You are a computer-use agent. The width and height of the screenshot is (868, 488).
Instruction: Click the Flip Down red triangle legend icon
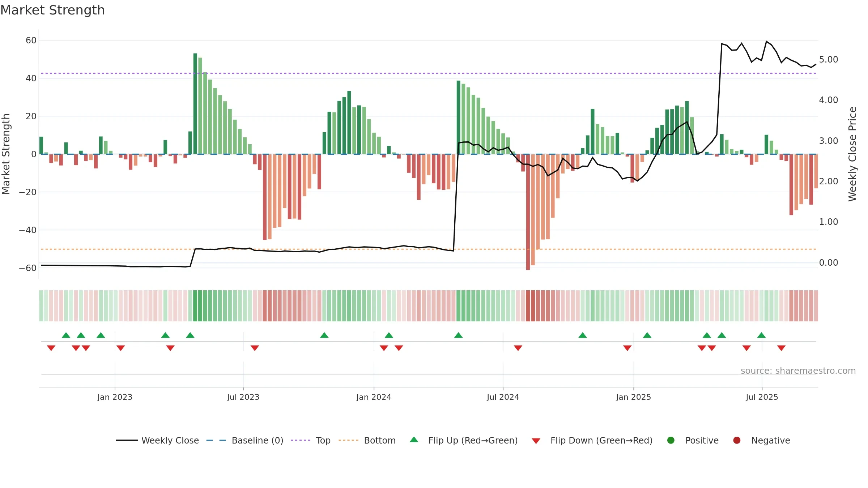(x=536, y=441)
